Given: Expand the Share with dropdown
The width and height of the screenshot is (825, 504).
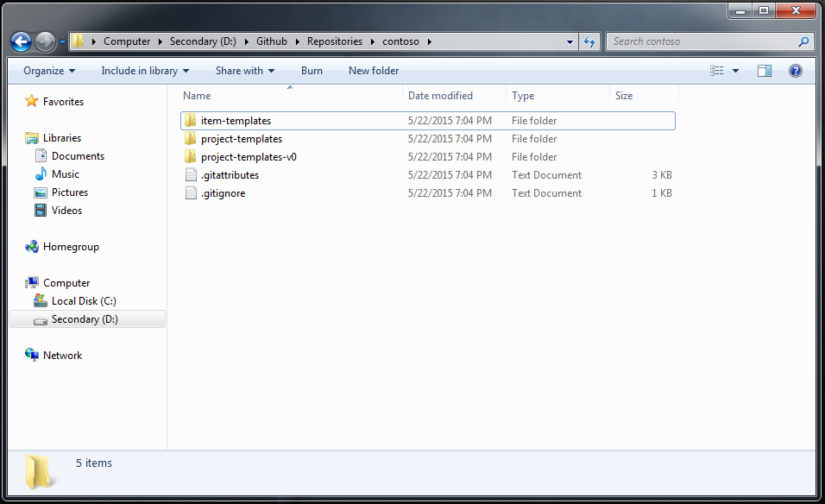Looking at the screenshot, I should (244, 70).
